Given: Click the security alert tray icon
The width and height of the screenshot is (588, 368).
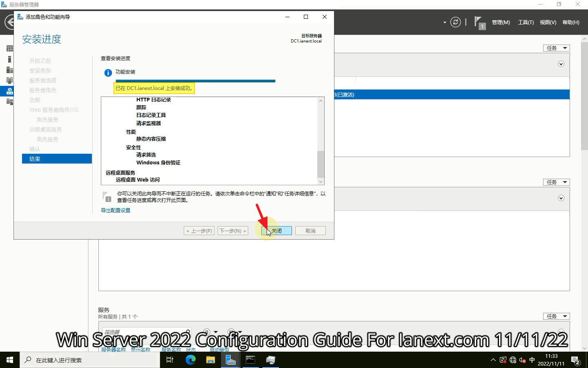Looking at the screenshot, I should pos(503,360).
